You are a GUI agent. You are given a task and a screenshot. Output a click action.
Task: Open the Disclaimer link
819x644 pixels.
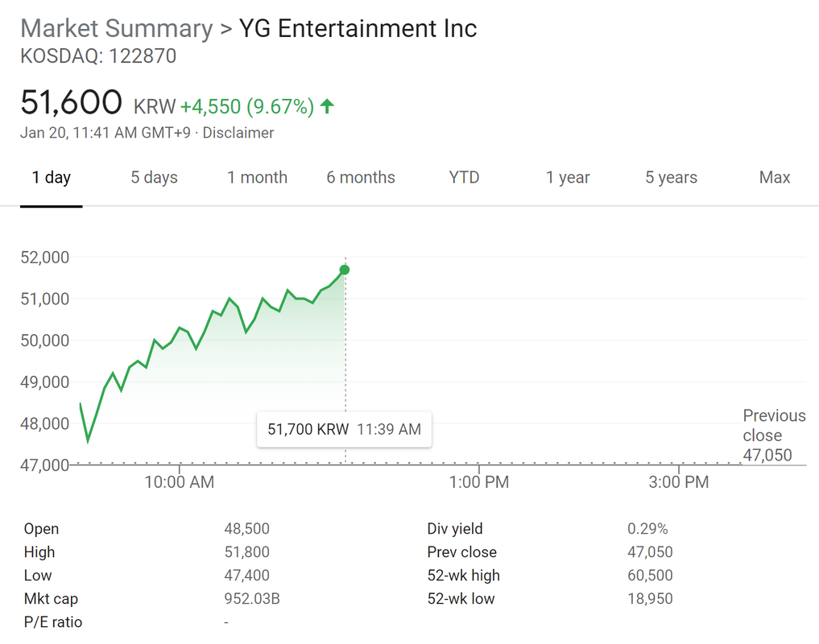[x=238, y=133]
